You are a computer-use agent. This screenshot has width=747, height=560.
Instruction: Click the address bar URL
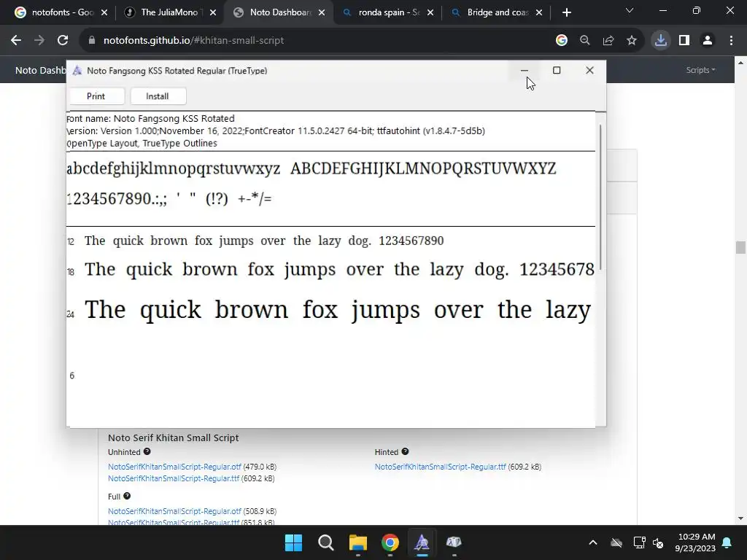pos(193,41)
